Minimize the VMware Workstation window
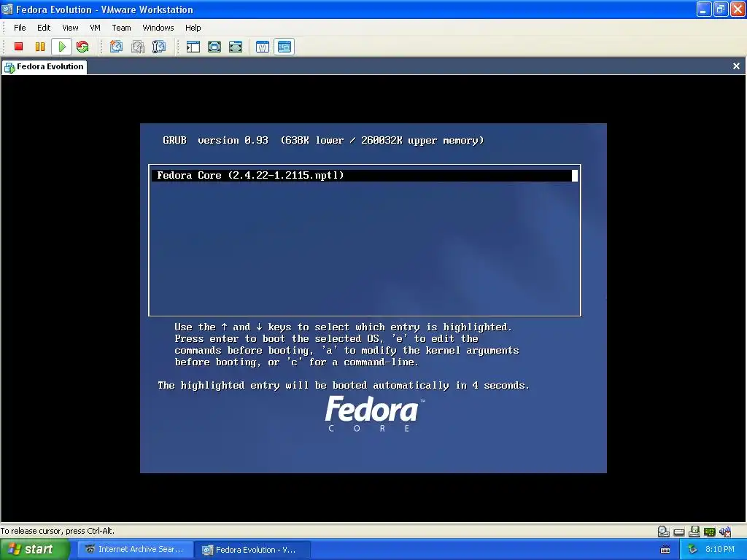The height and width of the screenshot is (560, 747). pyautogui.click(x=704, y=9)
